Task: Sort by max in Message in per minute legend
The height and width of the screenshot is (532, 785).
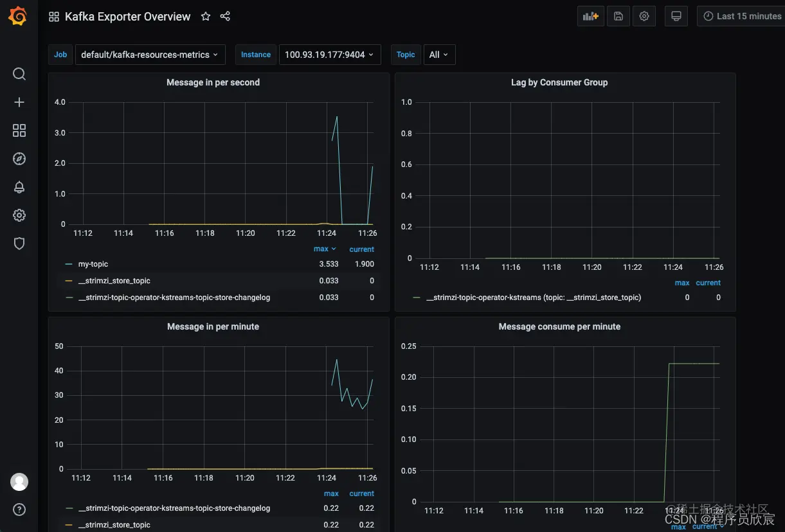Action: 331,493
